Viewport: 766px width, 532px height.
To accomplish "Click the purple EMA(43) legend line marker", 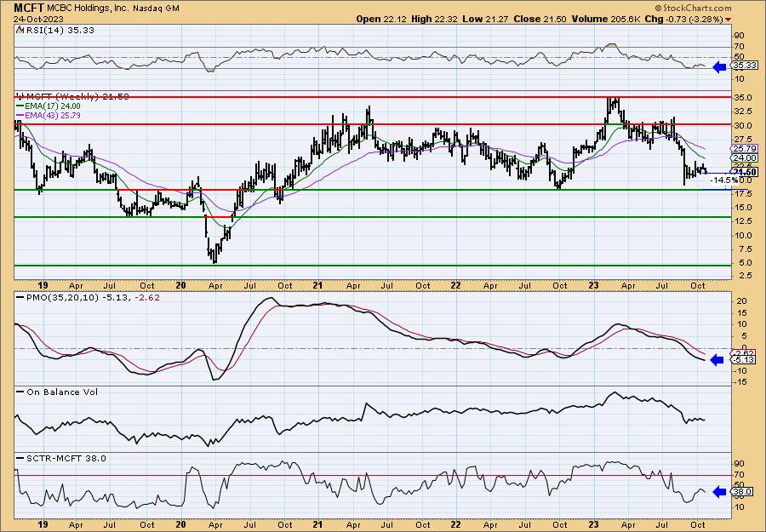I will [x=20, y=116].
